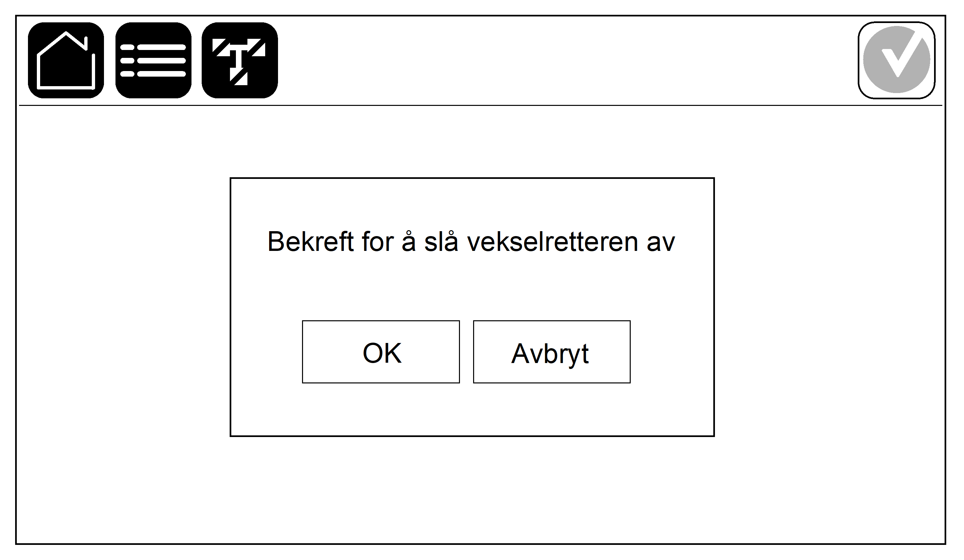Open the alarm status checkmark button
This screenshot has height=560, width=964.
click(x=896, y=61)
